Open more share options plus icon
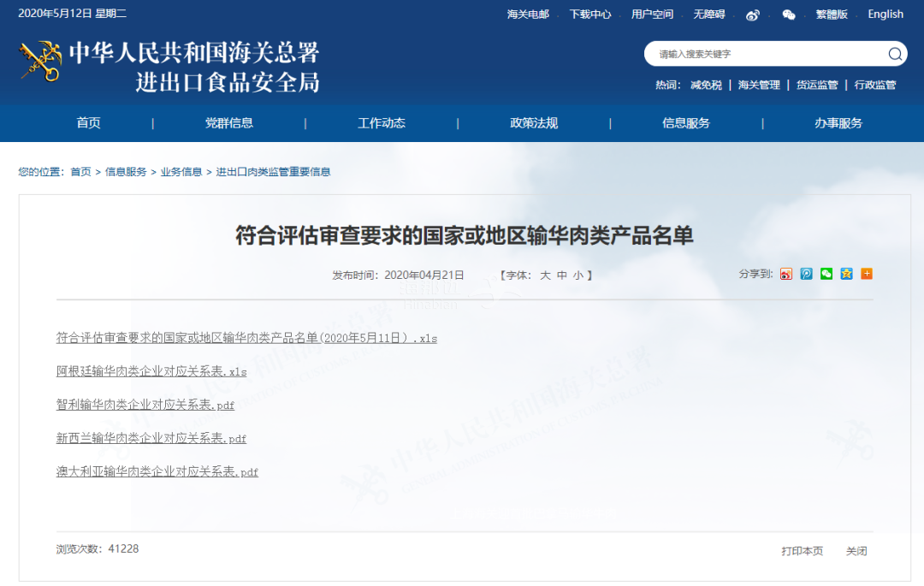Viewport: 924px width, 586px height. coord(867,275)
